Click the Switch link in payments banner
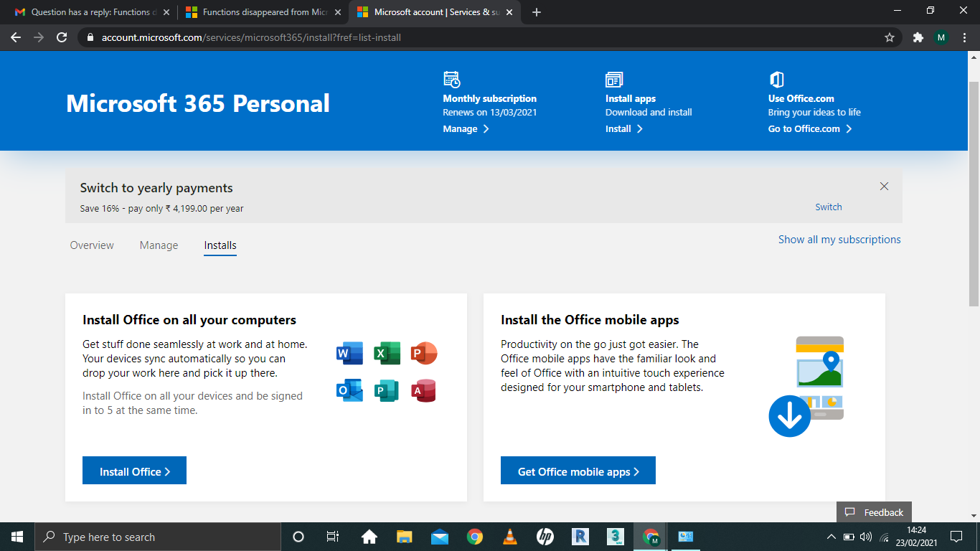The image size is (980, 551). point(829,207)
